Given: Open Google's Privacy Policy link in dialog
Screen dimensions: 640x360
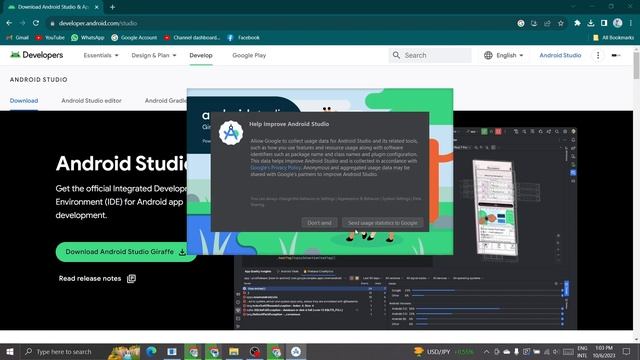Looking at the screenshot, I should [276, 168].
